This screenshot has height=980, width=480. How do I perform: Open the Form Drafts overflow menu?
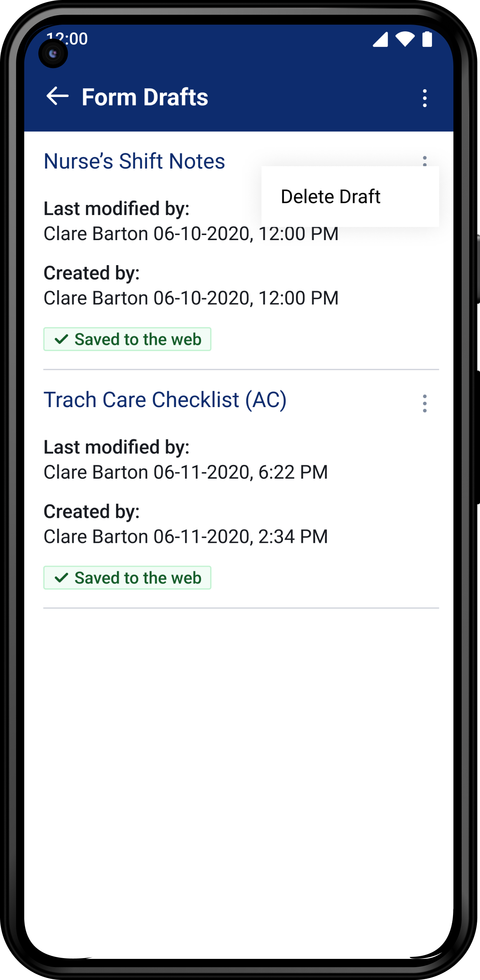[424, 98]
